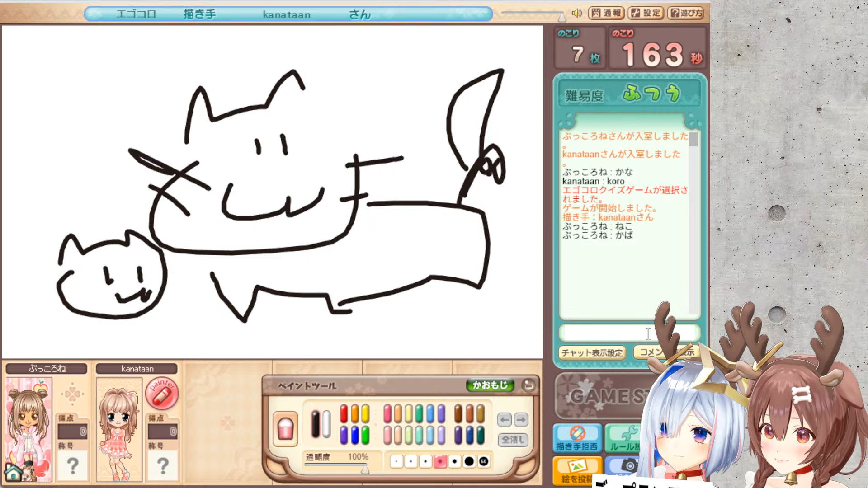Open チャット表示設定 chat display settings
Screen dimensions: 868x488
[592, 352]
